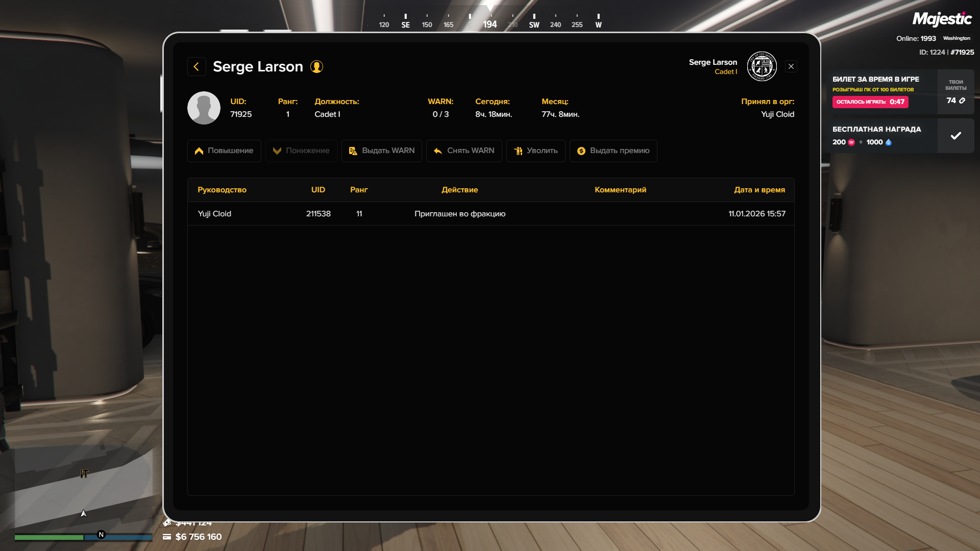Screen dimensions: 980x551
Task: Fire the member with Уволить
Action: tap(536, 151)
